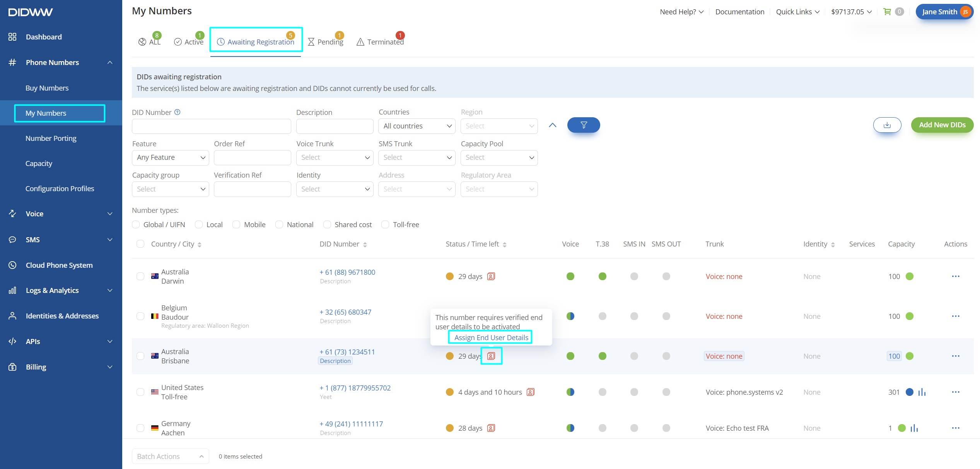Check the Mobile number type
Image resolution: width=980 pixels, height=469 pixels.
click(236, 224)
